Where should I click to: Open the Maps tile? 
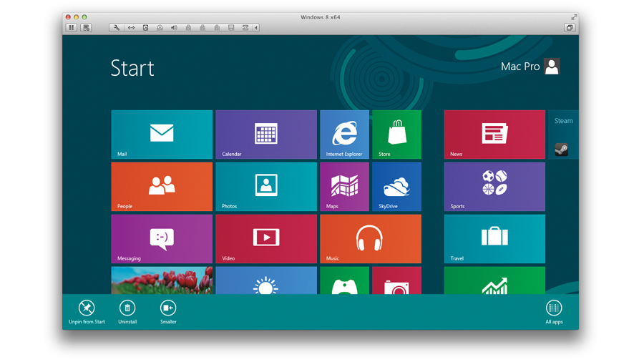point(345,186)
